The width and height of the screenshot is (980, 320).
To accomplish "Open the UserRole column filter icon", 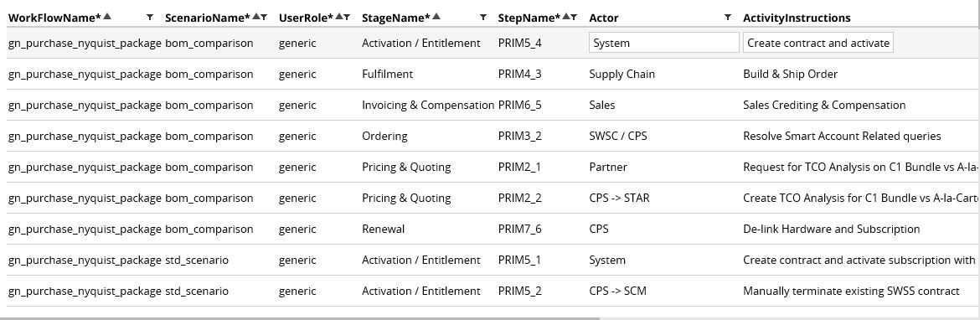I will click(347, 18).
